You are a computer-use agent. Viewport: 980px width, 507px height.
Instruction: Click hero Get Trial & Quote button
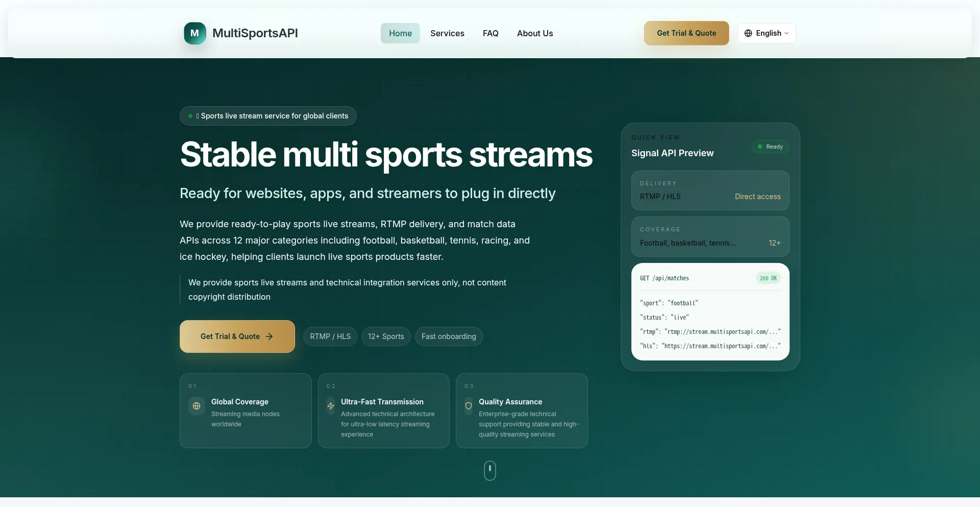(x=237, y=336)
